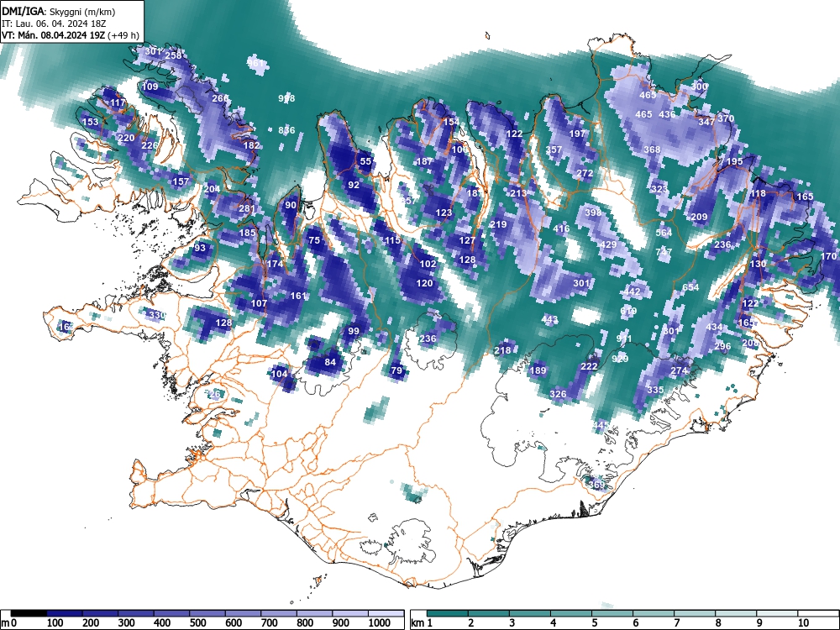
Task: Click the '436' visibility value on the map
Action: 667,114
